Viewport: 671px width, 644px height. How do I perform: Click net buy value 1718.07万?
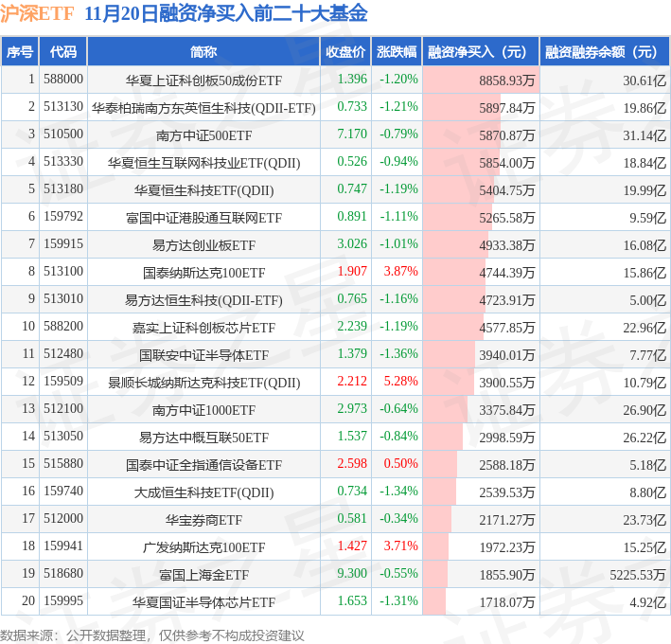(506, 602)
